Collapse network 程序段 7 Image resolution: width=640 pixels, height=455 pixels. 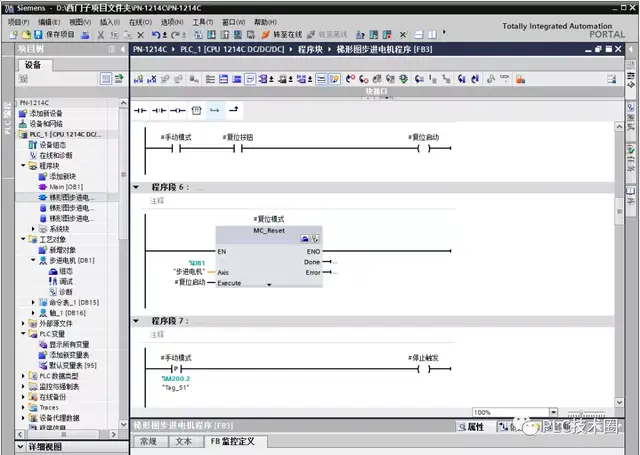point(137,321)
